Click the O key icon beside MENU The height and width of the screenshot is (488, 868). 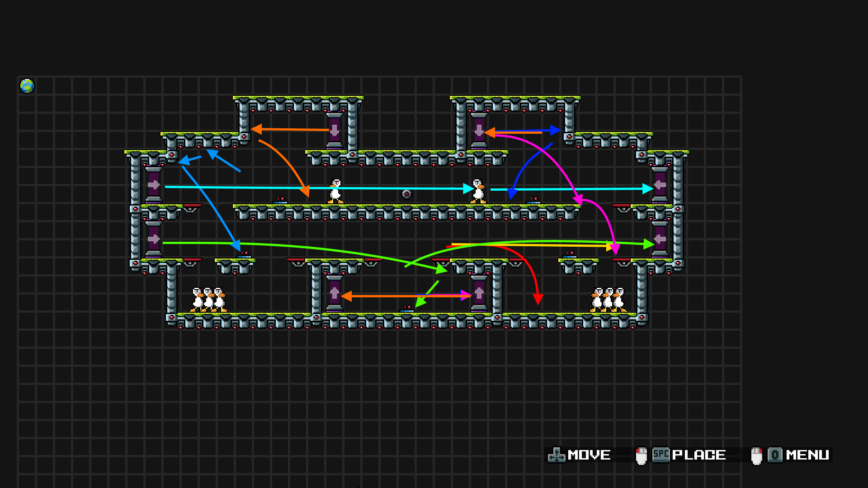(775, 455)
